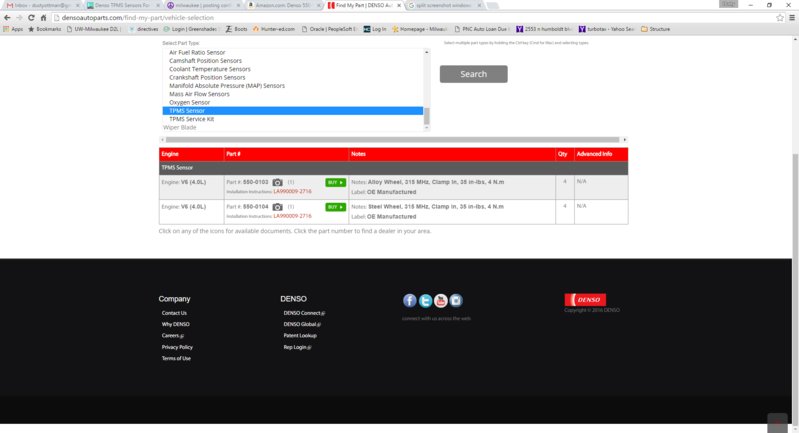Image resolution: width=799 pixels, height=433 pixels.
Task: Open DENSO's Twitter page icon
Action: tap(425, 301)
